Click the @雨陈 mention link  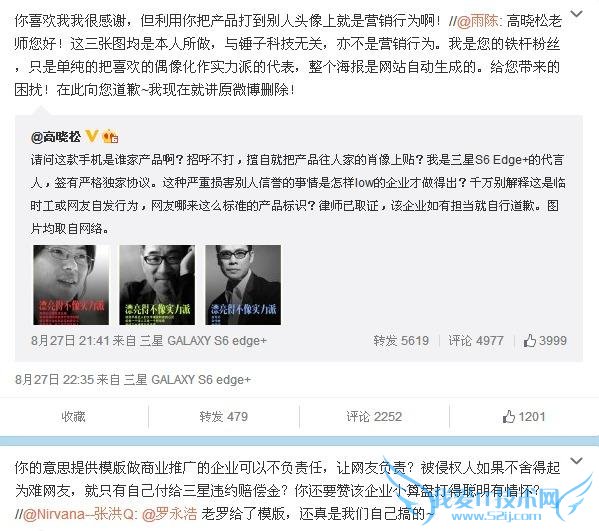[478, 21]
